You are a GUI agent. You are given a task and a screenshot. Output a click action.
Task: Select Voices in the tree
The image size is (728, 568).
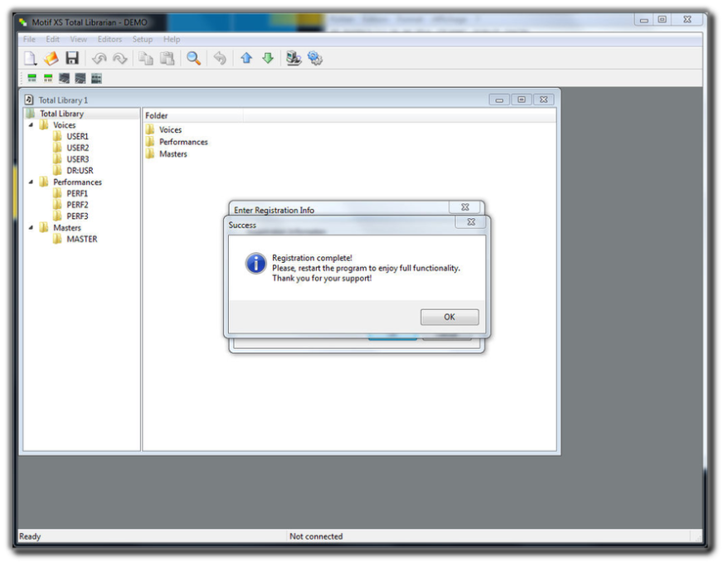tap(64, 125)
